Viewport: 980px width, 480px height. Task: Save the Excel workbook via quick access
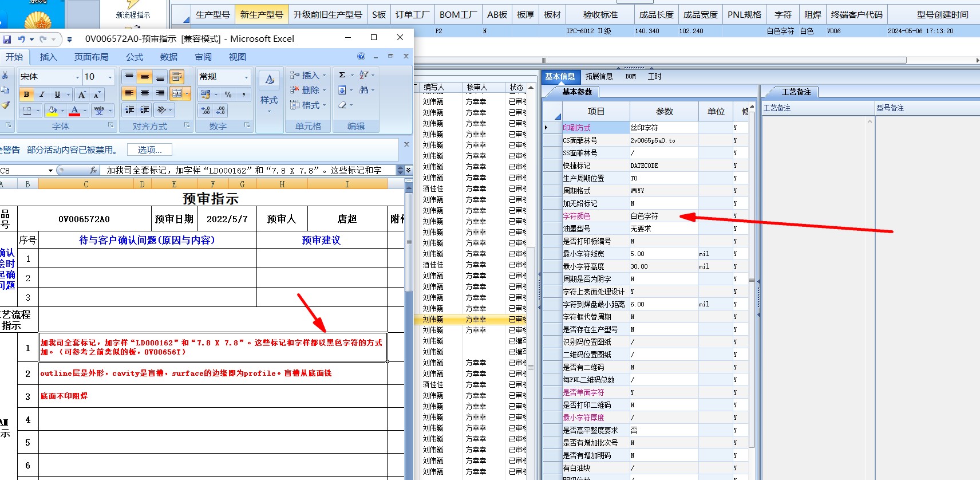pos(7,40)
